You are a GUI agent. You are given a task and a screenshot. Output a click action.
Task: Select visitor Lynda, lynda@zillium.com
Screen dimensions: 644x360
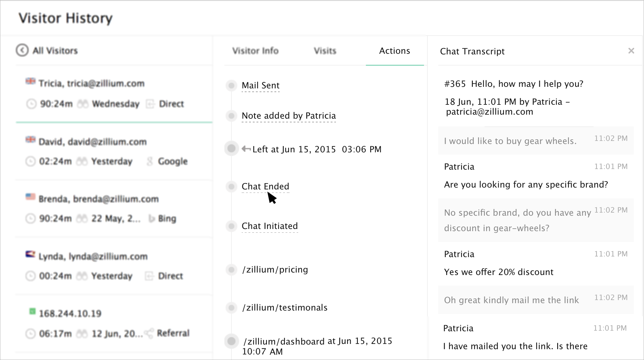93,256
